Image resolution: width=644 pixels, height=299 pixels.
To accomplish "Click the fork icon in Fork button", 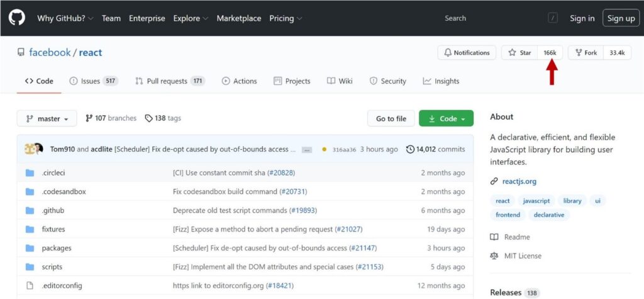I will coord(579,53).
